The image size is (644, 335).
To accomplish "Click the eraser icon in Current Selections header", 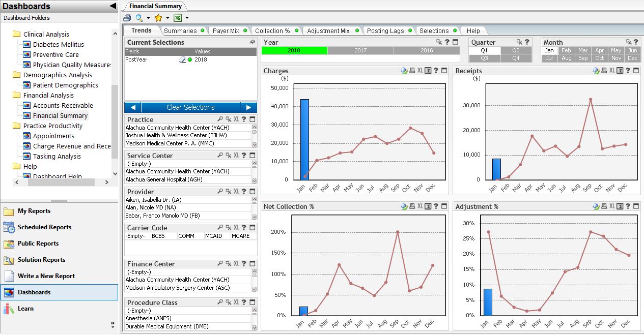I will (253, 42).
